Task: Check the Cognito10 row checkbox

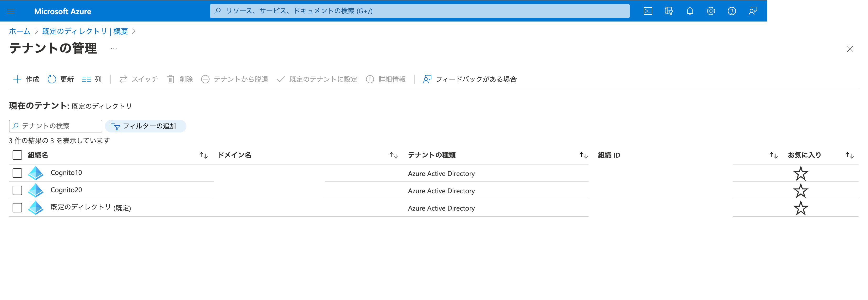Action: 17,173
